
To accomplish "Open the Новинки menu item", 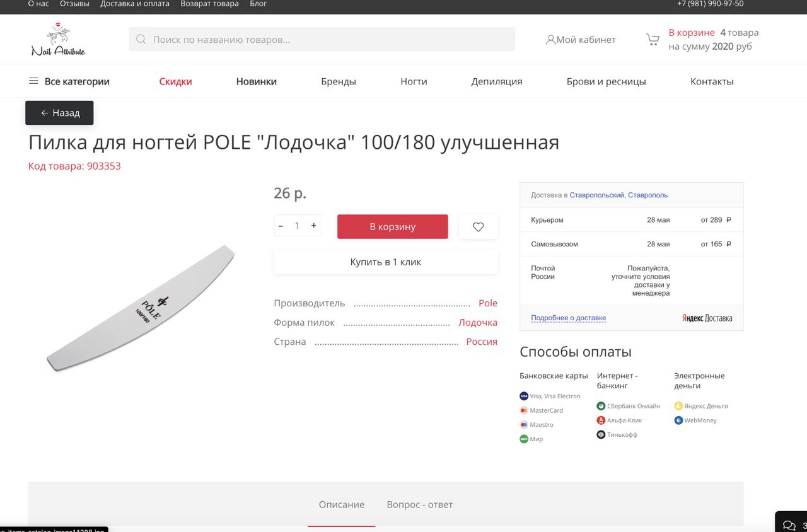I will pos(257,81).
